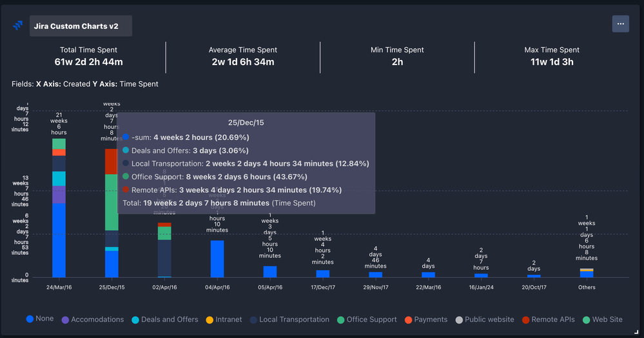Toggle the Remote APIs legend entry
The height and width of the screenshot is (338, 644).
click(x=549, y=319)
